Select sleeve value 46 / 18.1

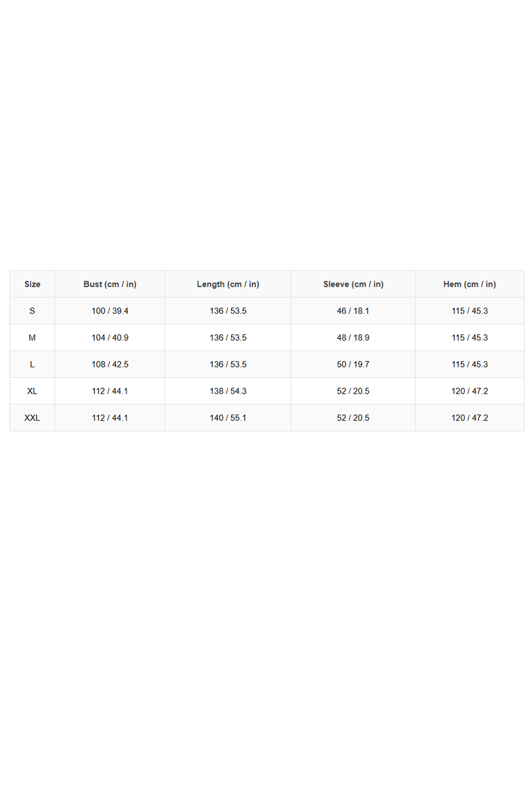point(353,311)
